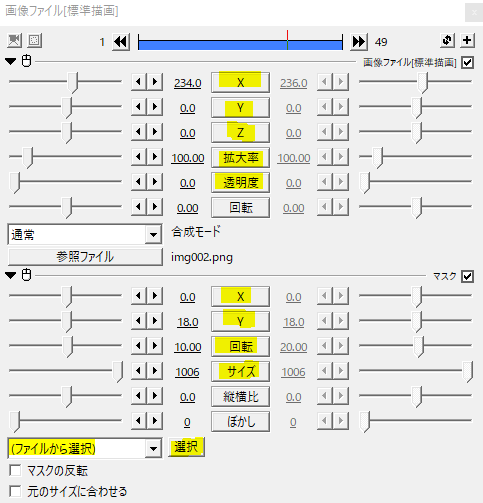Click the 参照ファイル button
The height and width of the screenshot is (503, 483).
click(x=85, y=257)
